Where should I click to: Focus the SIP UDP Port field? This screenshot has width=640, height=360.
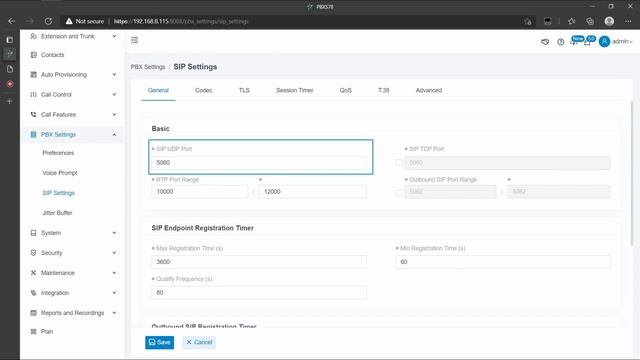[259, 163]
